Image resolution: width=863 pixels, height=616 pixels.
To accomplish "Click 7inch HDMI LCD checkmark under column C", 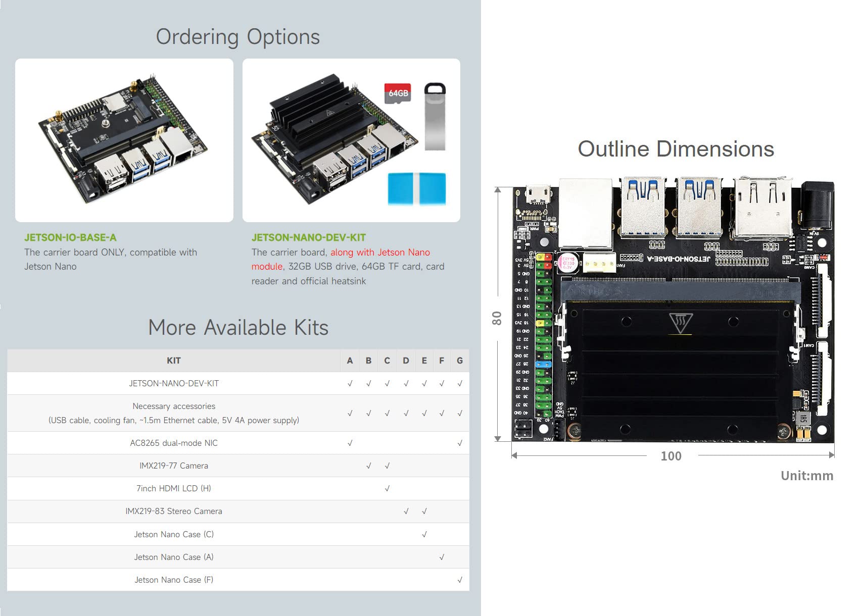I will (x=387, y=488).
